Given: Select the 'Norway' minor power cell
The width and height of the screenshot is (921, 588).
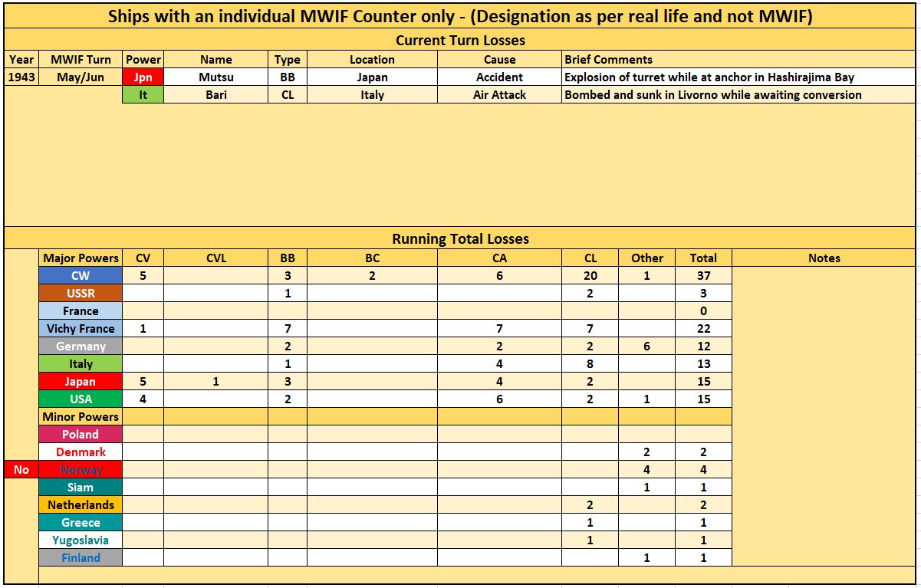Looking at the screenshot, I should pos(81,470).
